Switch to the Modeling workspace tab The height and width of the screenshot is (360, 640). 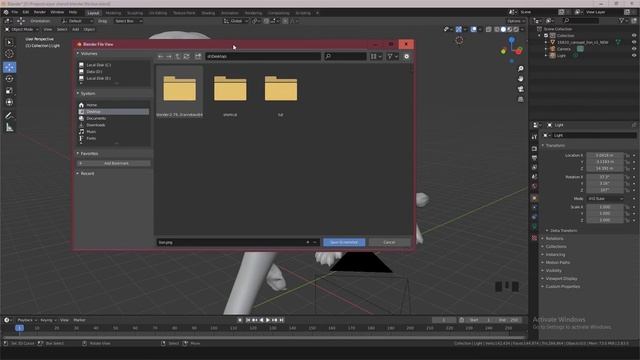point(113,13)
